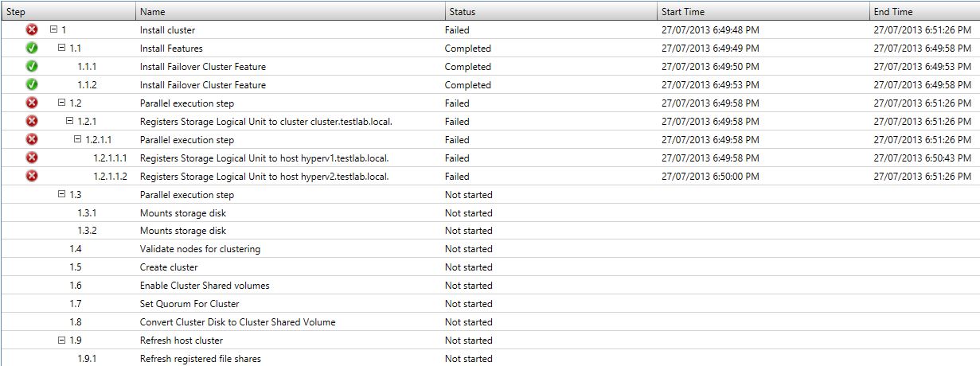This screenshot has height=366, width=980.
Task: Click green completed icon for step 1.1
Action: point(32,48)
